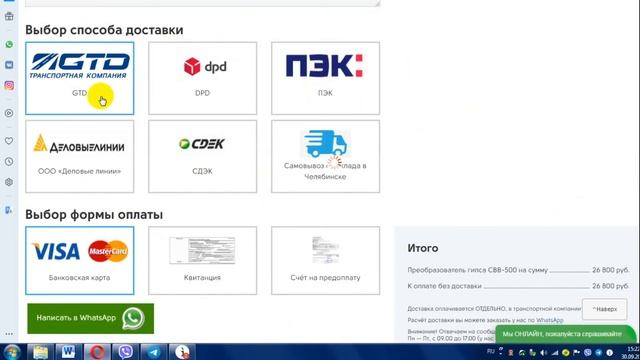Click the RU language indicator in tray

(491, 351)
